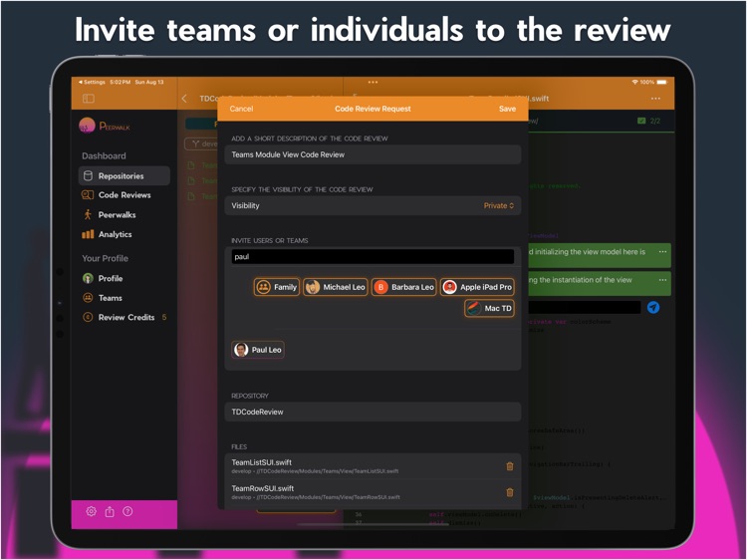
Task: Delete TeamListSUI.swift from files
Action: tap(510, 466)
